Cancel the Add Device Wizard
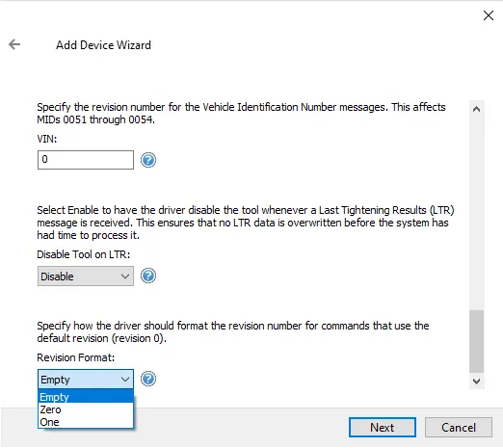This screenshot has height=448, width=503. click(x=459, y=428)
